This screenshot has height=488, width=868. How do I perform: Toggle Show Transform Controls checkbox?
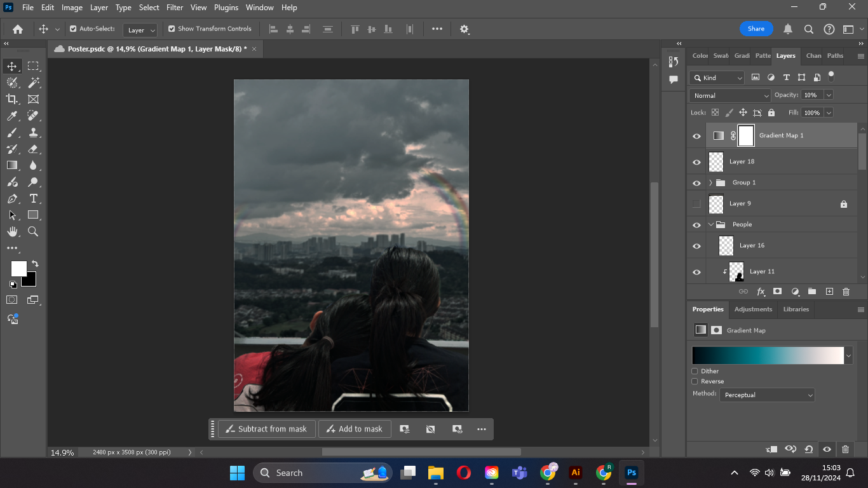[172, 29]
